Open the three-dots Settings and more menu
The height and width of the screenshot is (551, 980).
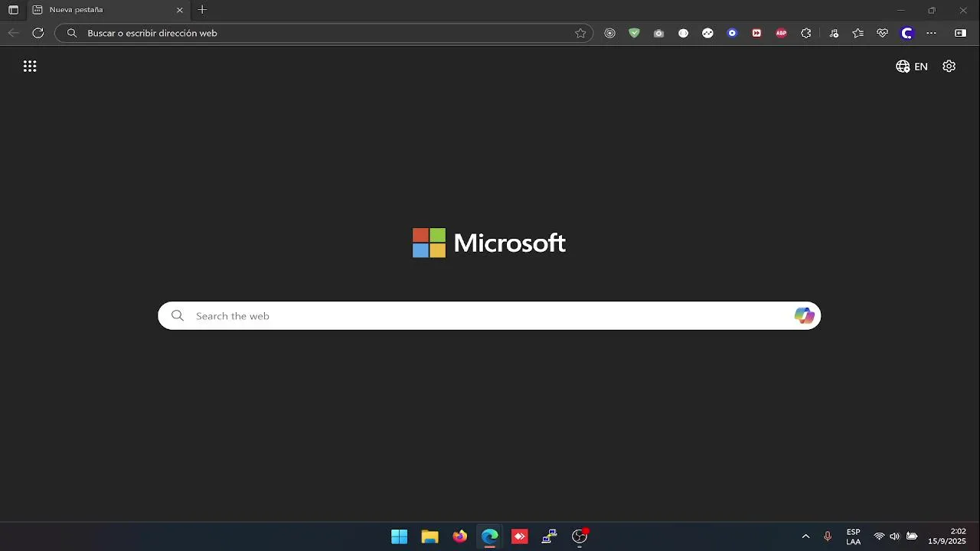coord(931,33)
